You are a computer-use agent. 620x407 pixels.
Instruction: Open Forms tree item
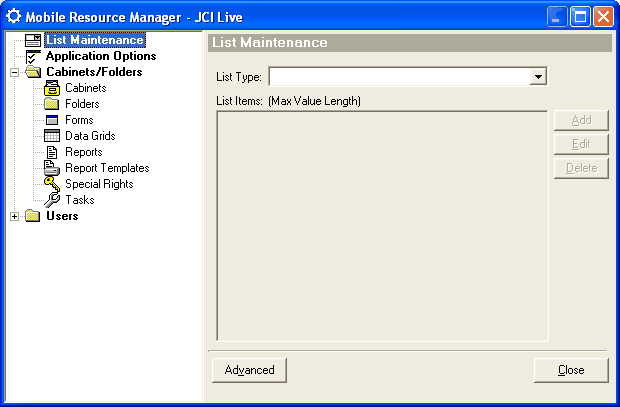tap(79, 120)
